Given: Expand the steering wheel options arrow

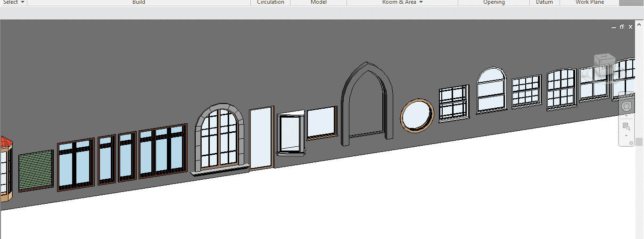Looking at the screenshot, I should (x=626, y=116).
